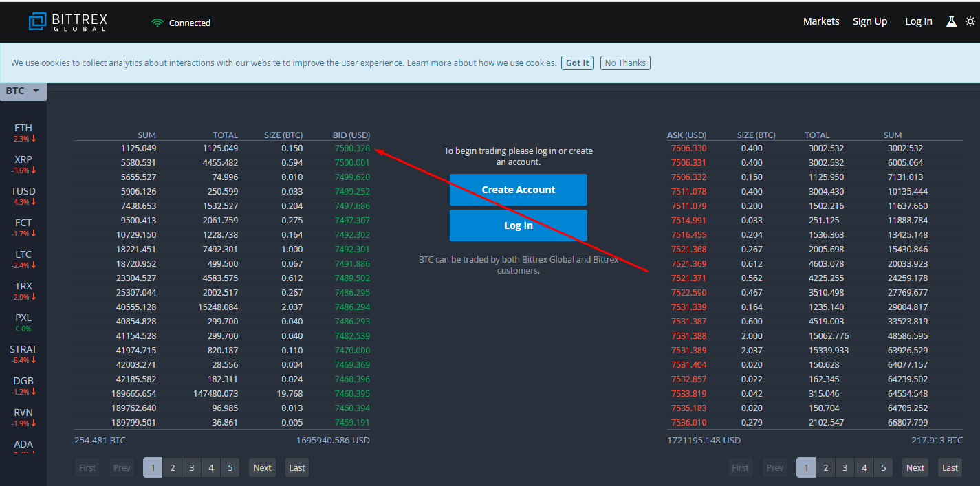Go to asks page 3
Screen dimensions: 980x486
pos(845,467)
